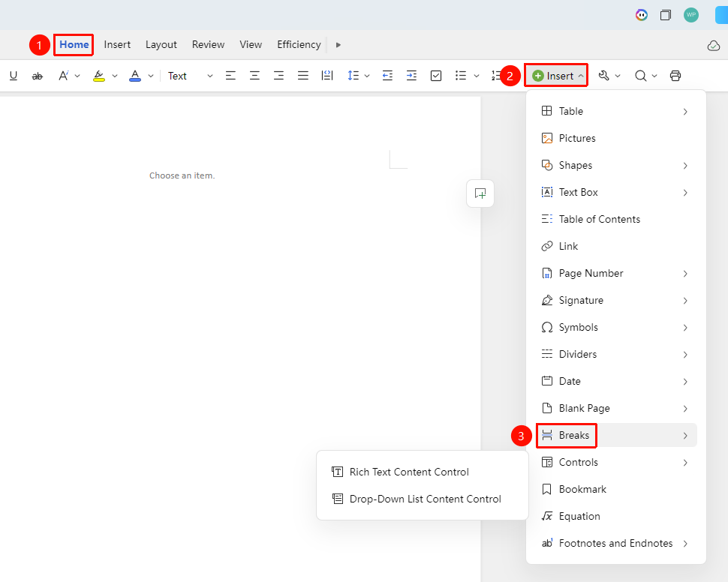Click the multi-window icon in title bar
Screen dimensions: 728x582
pyautogui.click(x=666, y=15)
